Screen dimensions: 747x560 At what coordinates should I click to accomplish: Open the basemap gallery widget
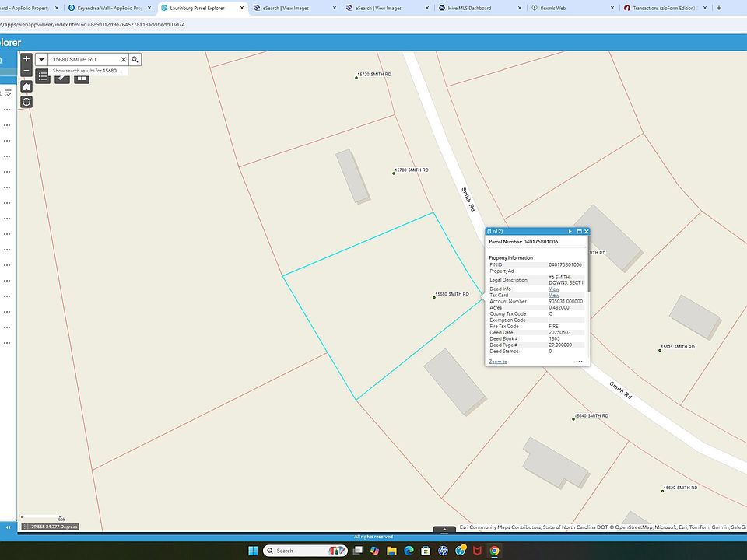coord(82,76)
